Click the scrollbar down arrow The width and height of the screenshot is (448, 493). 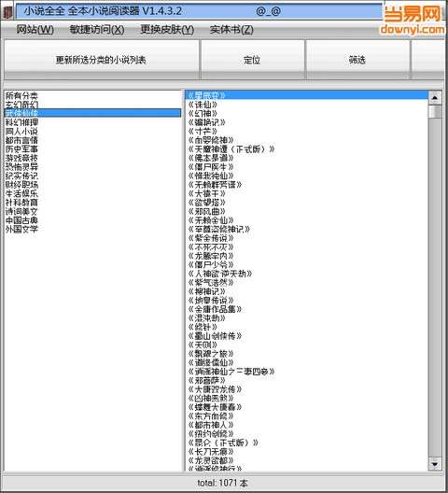[x=435, y=464]
